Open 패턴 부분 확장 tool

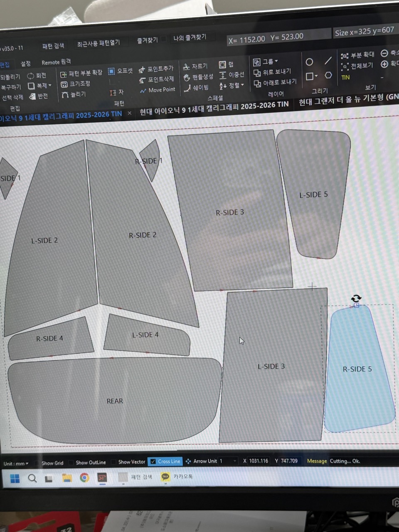pos(81,74)
